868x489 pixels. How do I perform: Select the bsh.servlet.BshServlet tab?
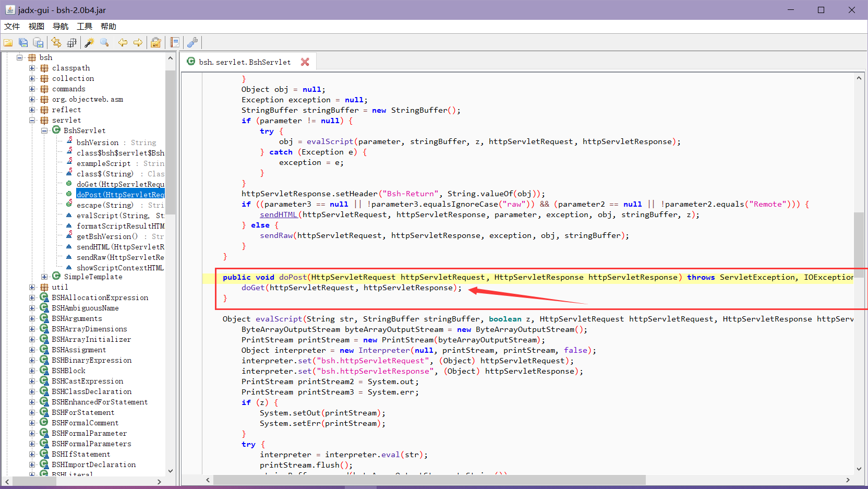[x=245, y=62]
